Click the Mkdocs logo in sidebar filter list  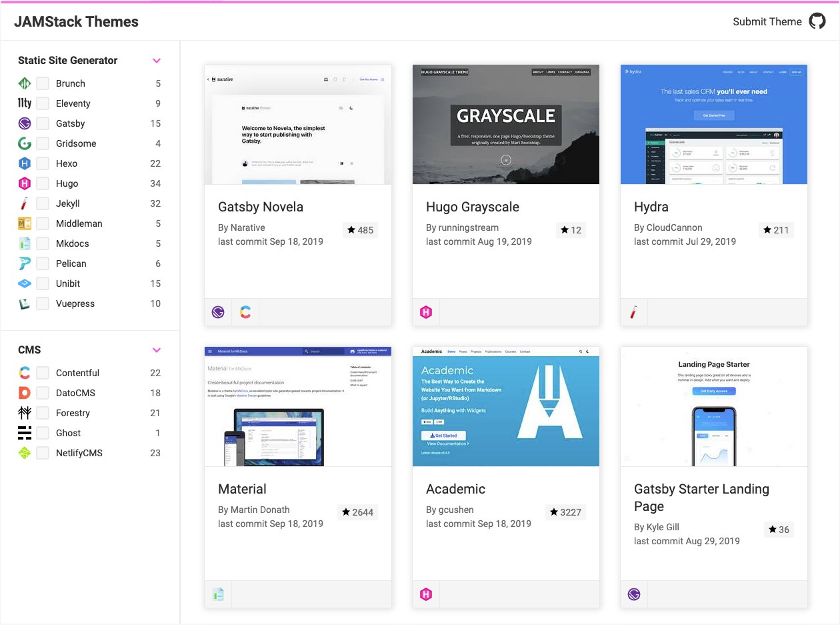pyautogui.click(x=25, y=243)
